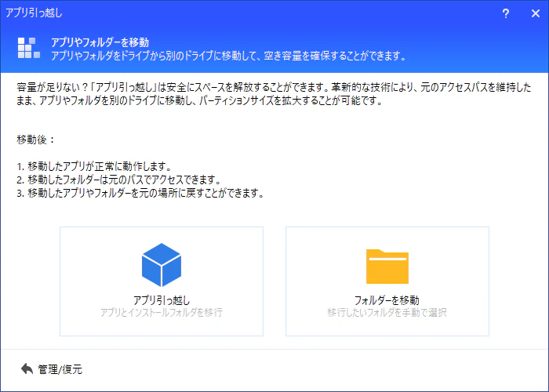Click the 管理/復元 back arrow icon
This screenshot has width=549, height=392.
pyautogui.click(x=27, y=368)
